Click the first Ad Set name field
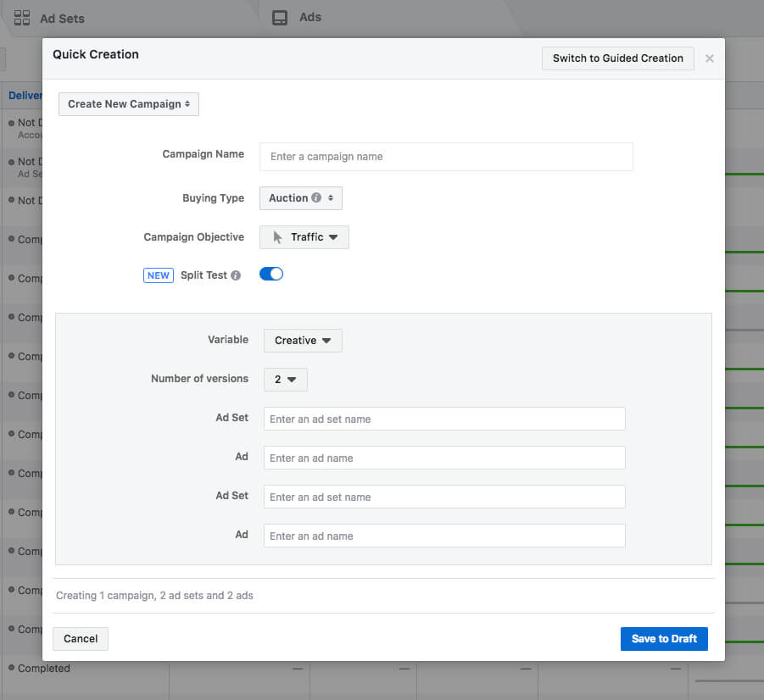The height and width of the screenshot is (700, 764). 444,419
